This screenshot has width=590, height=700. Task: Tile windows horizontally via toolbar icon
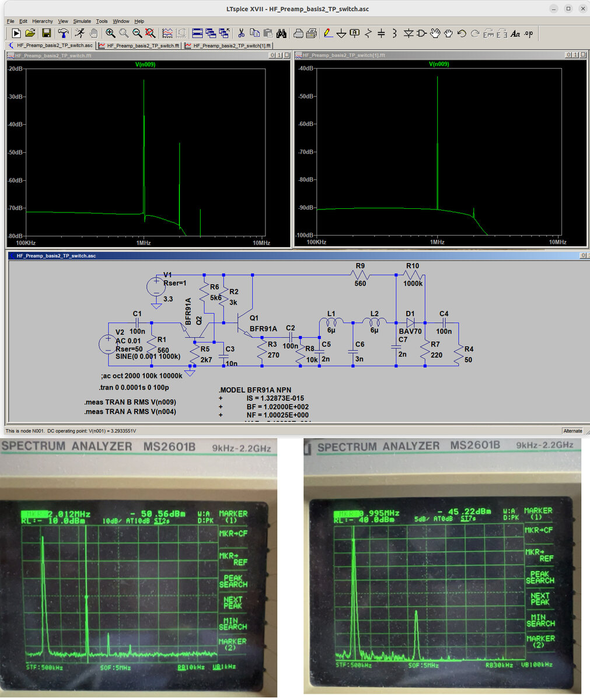pos(197,34)
